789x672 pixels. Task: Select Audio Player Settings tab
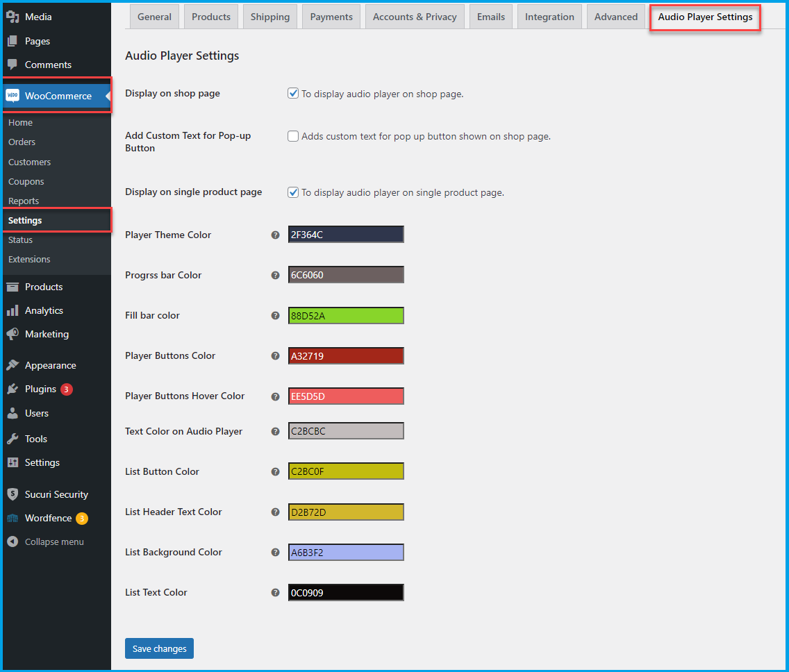click(x=705, y=17)
